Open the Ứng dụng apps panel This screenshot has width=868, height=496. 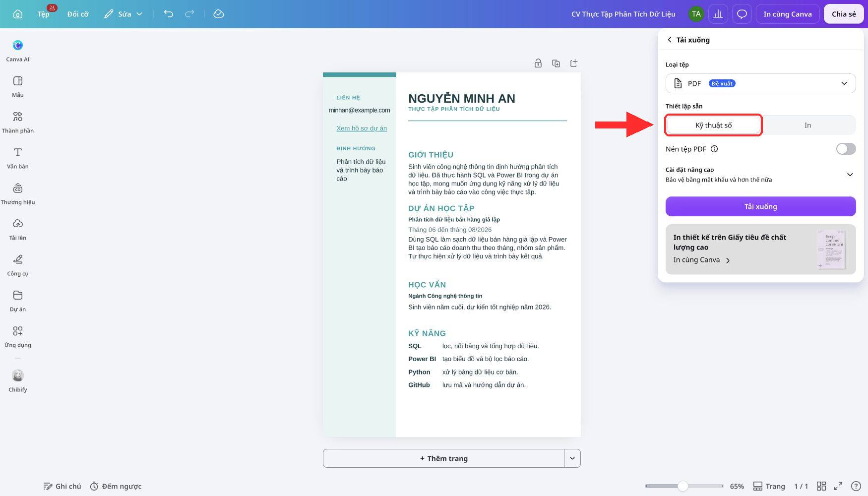tap(18, 336)
